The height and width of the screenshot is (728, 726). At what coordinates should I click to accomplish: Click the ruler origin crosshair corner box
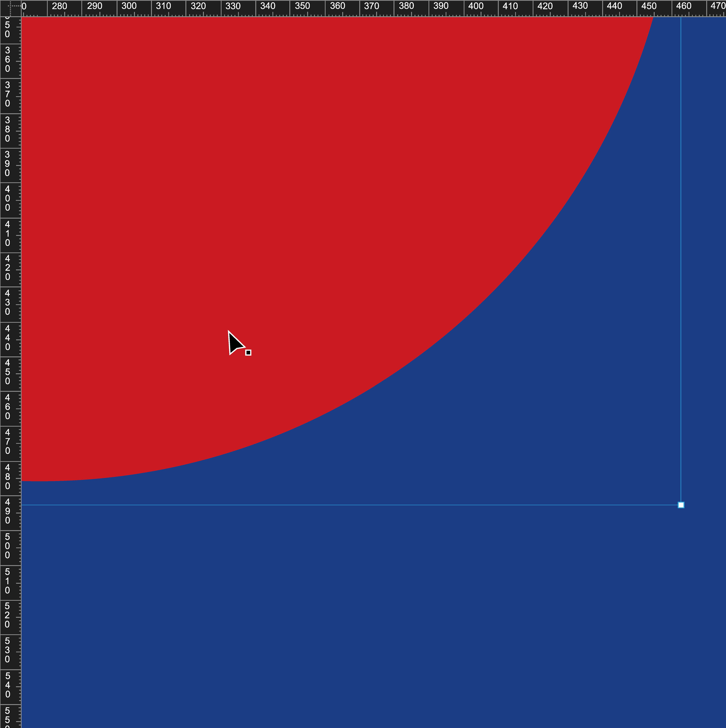pos(10,8)
